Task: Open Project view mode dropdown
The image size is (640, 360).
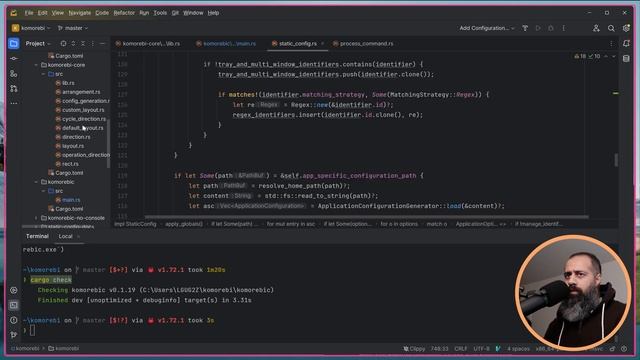Action: point(38,43)
